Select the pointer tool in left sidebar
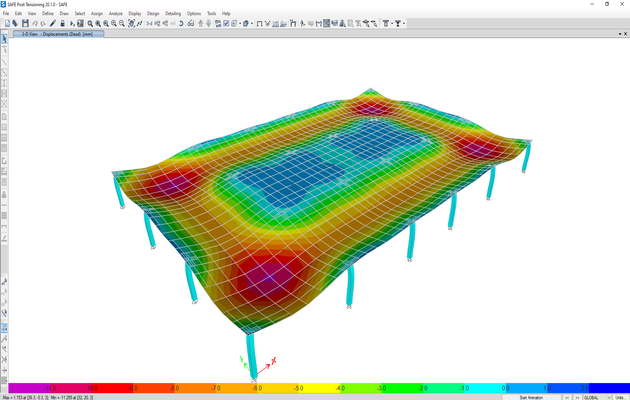The image size is (630, 400). [4, 40]
